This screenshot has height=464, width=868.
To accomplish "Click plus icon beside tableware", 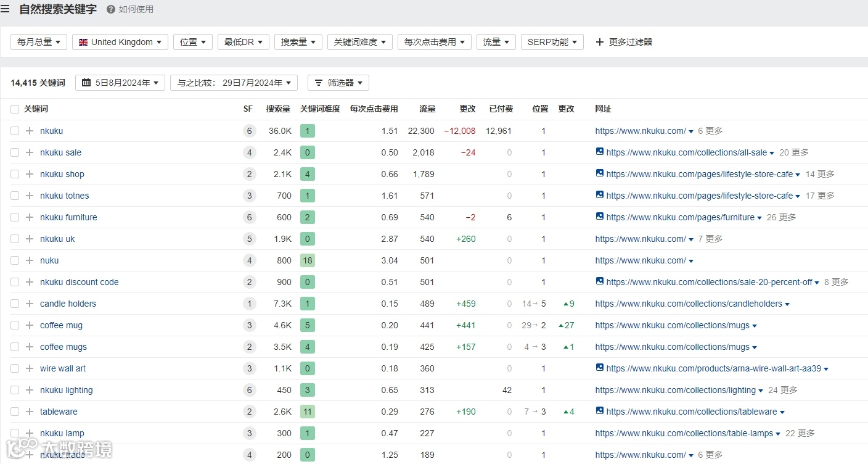I will pos(30,412).
